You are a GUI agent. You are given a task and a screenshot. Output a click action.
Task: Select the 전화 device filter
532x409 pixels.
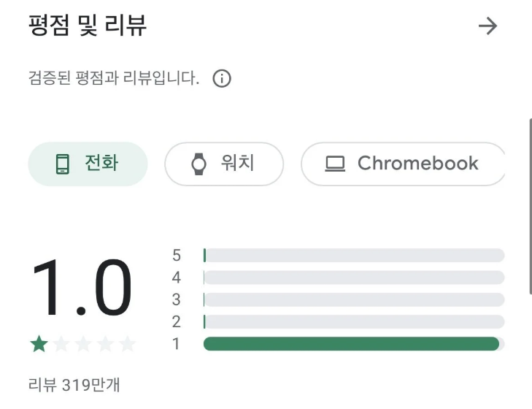(x=88, y=164)
